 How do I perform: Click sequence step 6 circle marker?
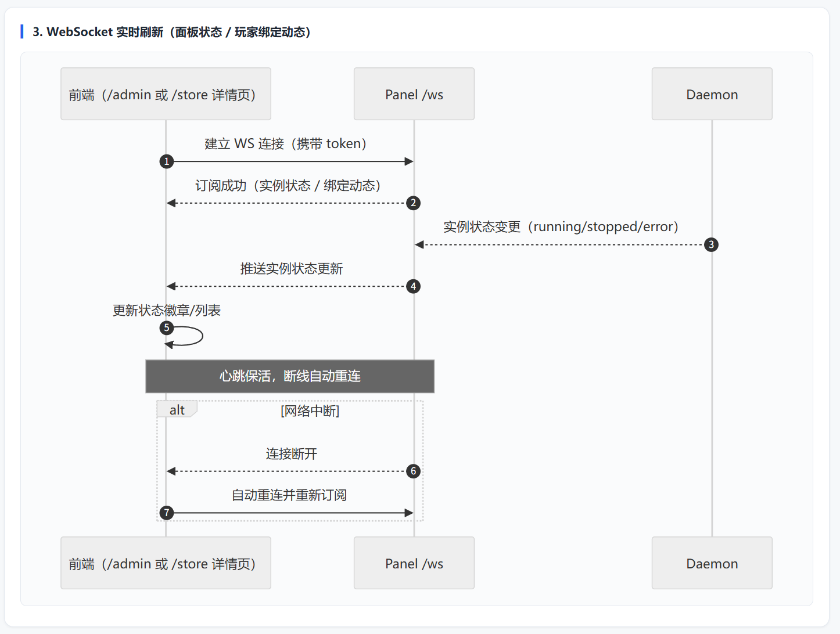click(413, 471)
